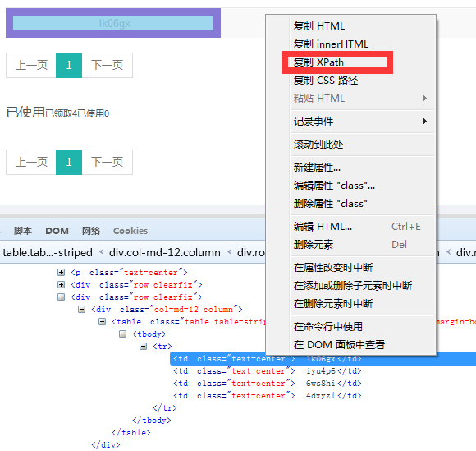This screenshot has width=476, height=451.
Task: Select td row 6ws8hi
Action: (x=268, y=384)
